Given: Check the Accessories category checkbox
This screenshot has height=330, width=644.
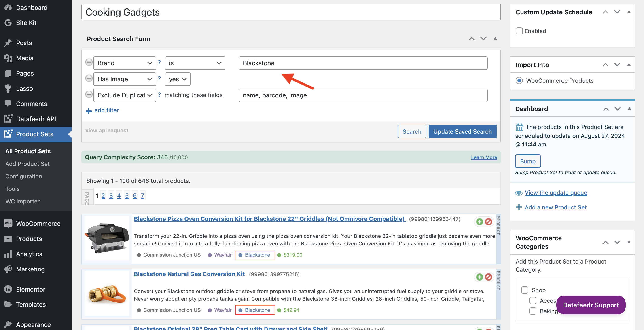Looking at the screenshot, I should (x=533, y=300).
